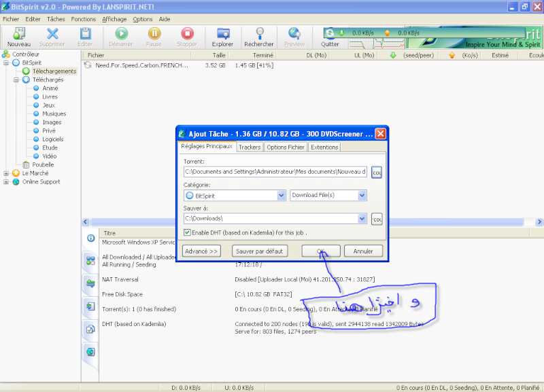Image resolution: width=544 pixels, height=392 pixels.
Task: Click the Poubelle trash icon
Action: tap(26, 164)
